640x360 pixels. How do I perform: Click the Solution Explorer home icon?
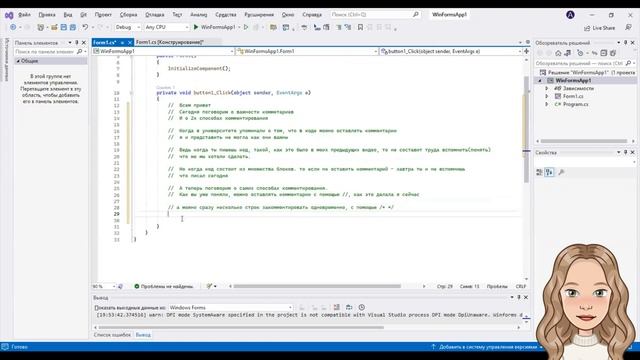(x=558, y=53)
